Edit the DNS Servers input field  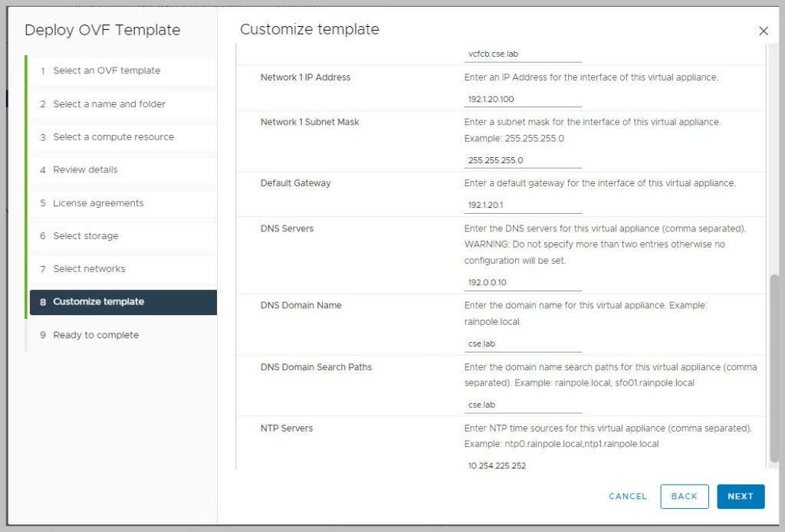click(x=523, y=283)
